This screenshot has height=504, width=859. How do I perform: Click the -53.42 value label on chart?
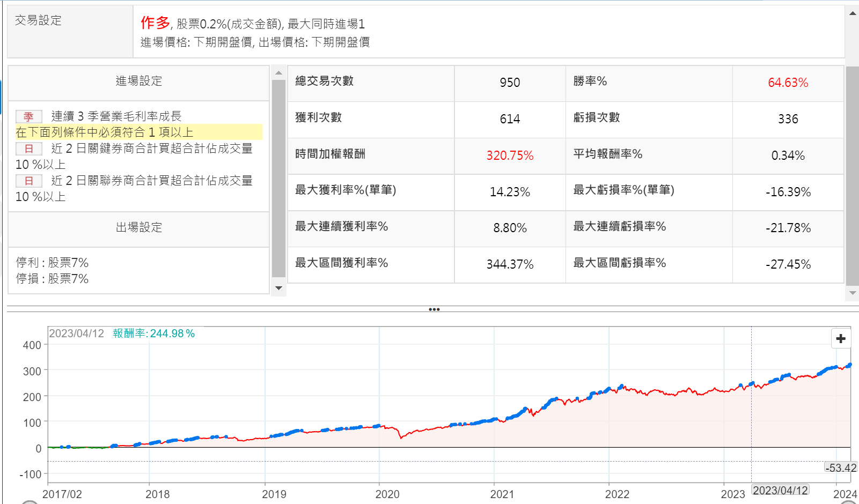coord(840,468)
